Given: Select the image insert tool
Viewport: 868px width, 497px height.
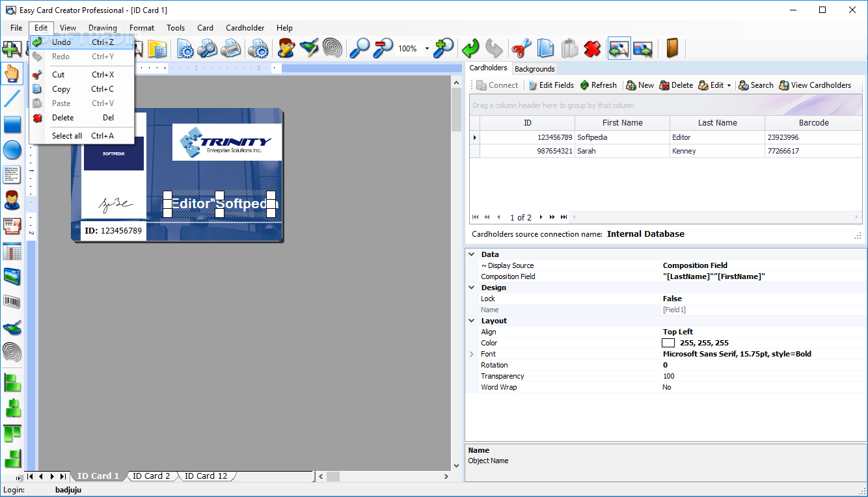Looking at the screenshot, I should point(12,276).
